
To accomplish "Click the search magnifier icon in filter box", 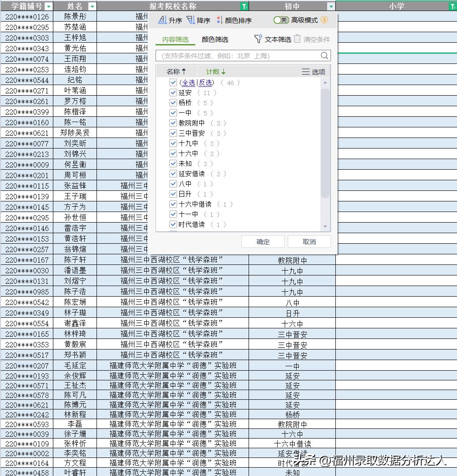I will point(324,56).
